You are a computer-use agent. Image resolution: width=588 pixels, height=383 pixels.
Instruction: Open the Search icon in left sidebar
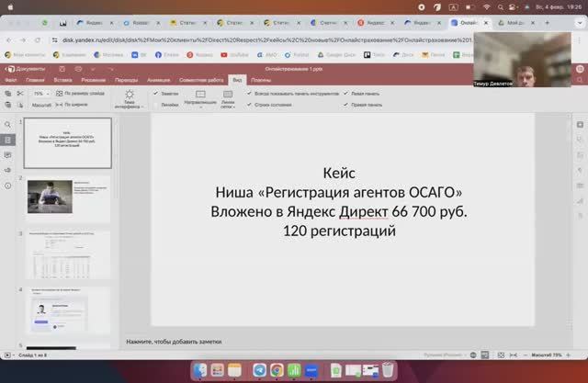[x=7, y=124]
